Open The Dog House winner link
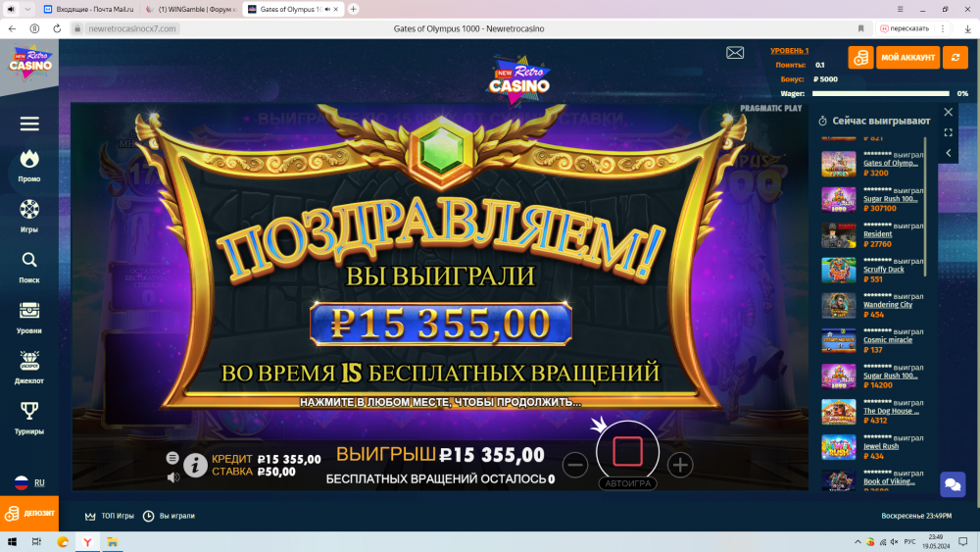The image size is (980, 552). (x=891, y=412)
